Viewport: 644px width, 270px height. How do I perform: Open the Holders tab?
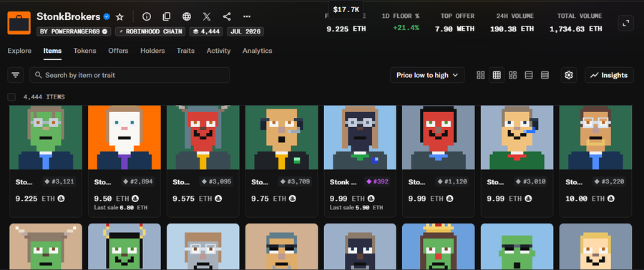152,51
